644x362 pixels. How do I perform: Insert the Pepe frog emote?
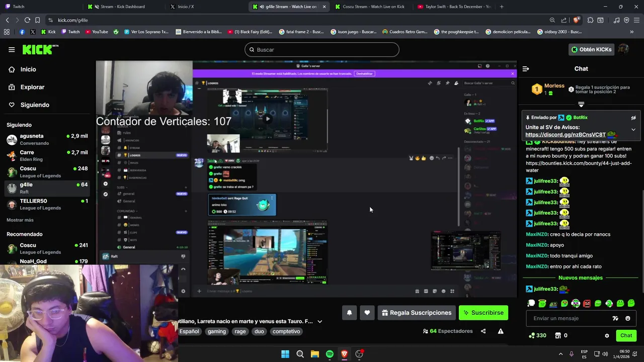(x=553, y=304)
